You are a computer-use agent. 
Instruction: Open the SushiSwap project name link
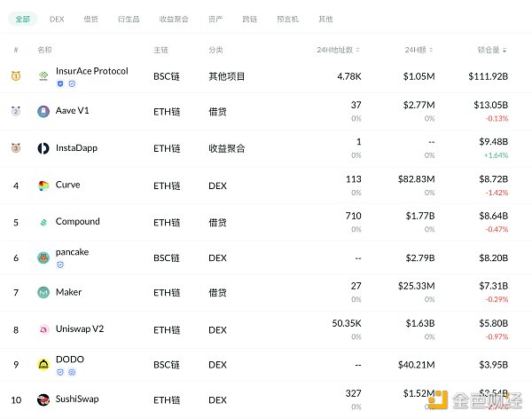pyautogui.click(x=80, y=400)
